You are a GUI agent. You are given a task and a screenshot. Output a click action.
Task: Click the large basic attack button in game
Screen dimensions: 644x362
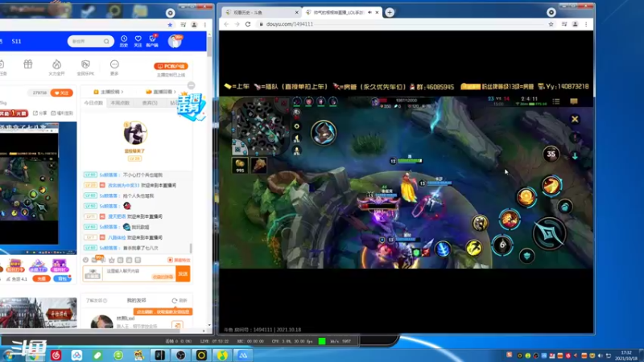point(549,233)
